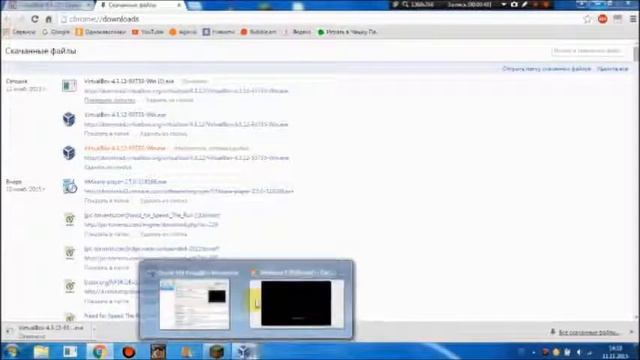Show second VirtualBox download in folder
Viewport: 640px width, 360px height.
point(107,134)
